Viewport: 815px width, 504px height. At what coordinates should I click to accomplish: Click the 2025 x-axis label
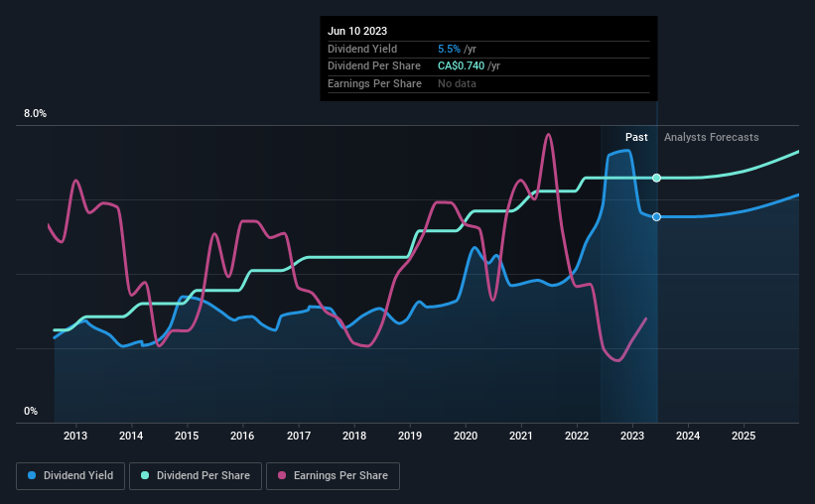tap(744, 436)
